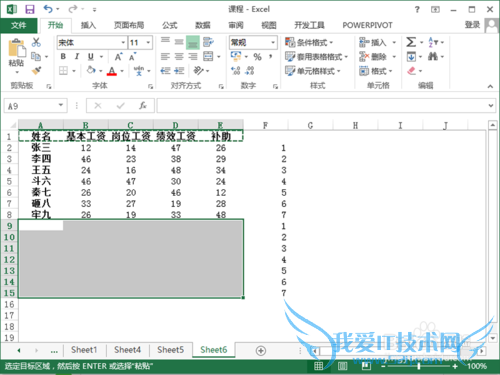The image size is (500, 375).
Task: Click the 登录 sign-in link
Action: point(472,25)
